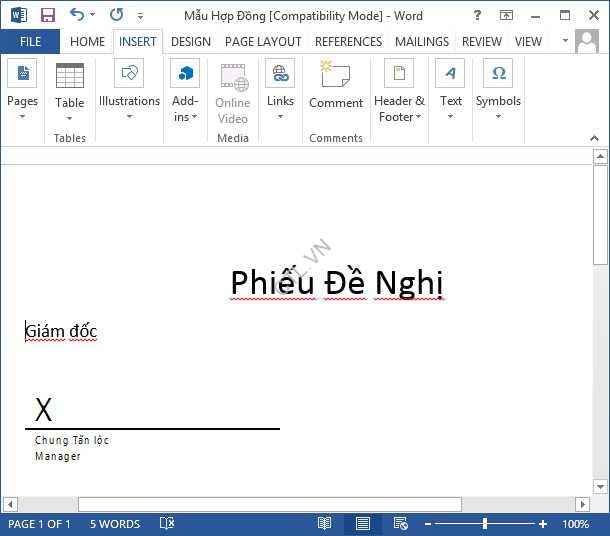Open the FILE menu tab
This screenshot has height=536, width=610.
coord(30,42)
